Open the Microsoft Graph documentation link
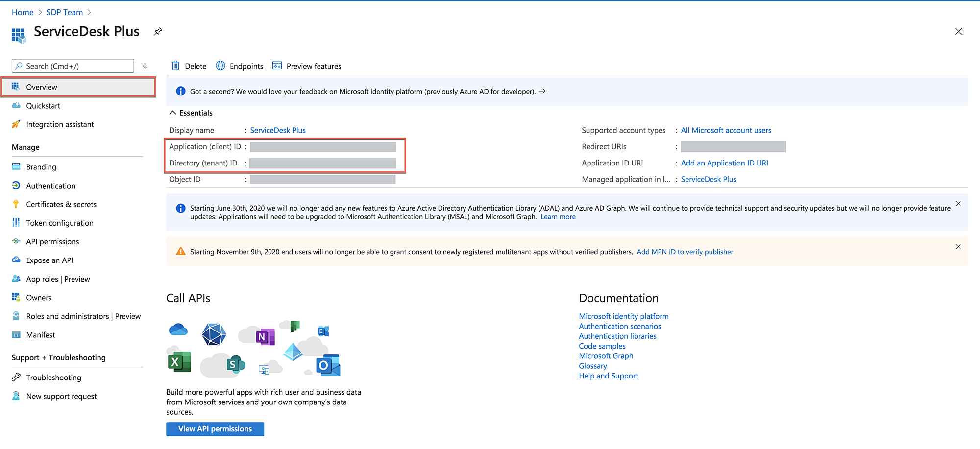This screenshot has height=449, width=980. pyautogui.click(x=606, y=356)
